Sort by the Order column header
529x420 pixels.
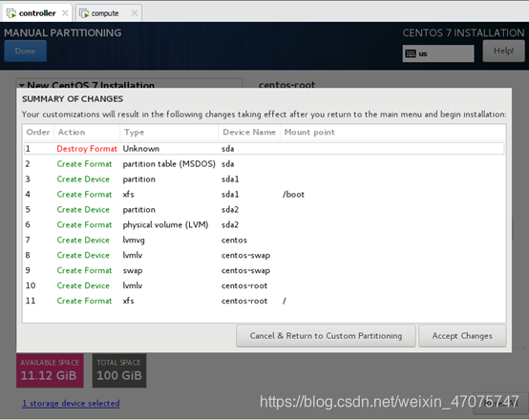[x=38, y=133]
